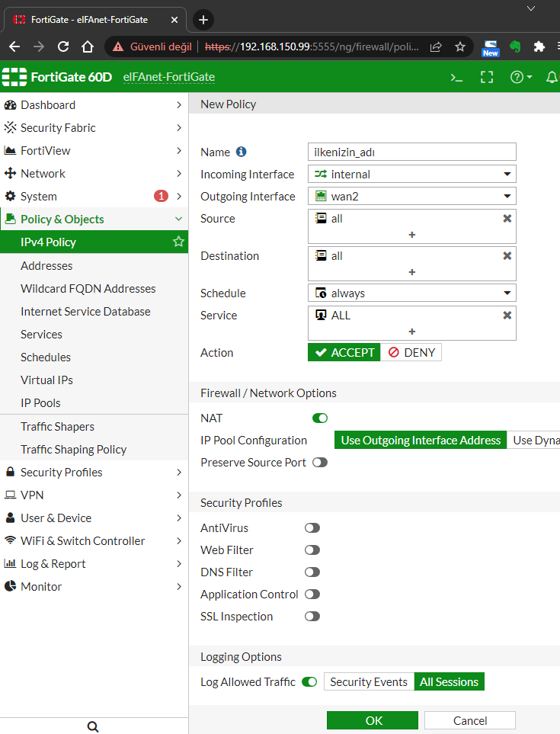Image resolution: width=560 pixels, height=734 pixels.
Task: Click the fullscreen toggle icon
Action: pyautogui.click(x=487, y=77)
